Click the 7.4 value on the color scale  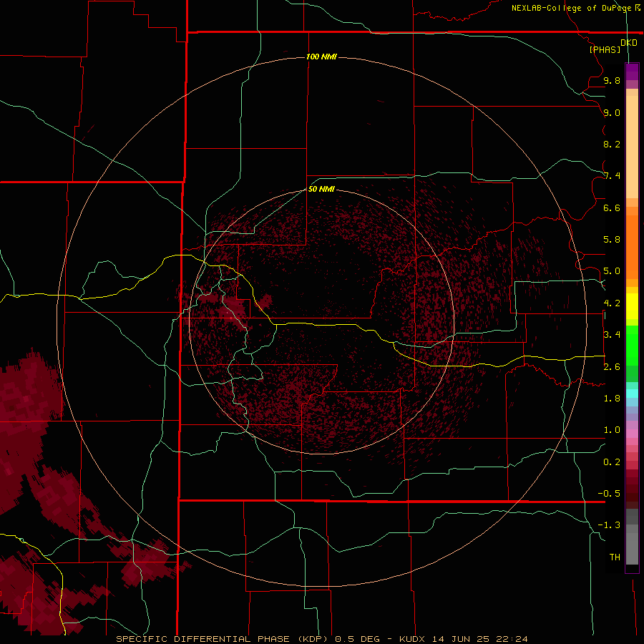[x=612, y=176]
